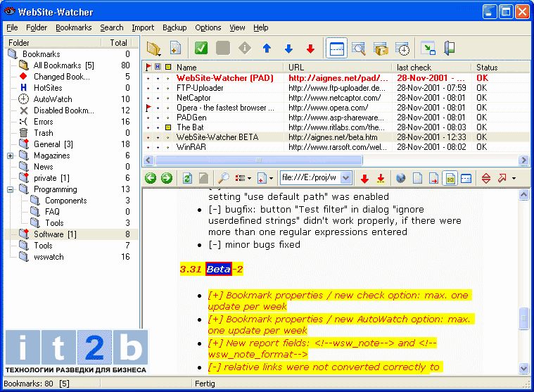Click the red up-down triangles icon
534x392 pixels.
pos(486,178)
